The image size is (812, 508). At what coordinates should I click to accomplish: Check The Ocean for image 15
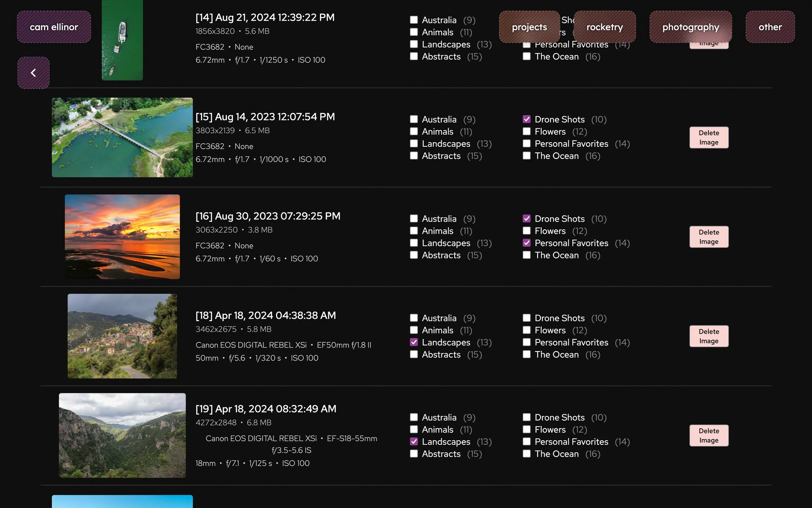(527, 156)
